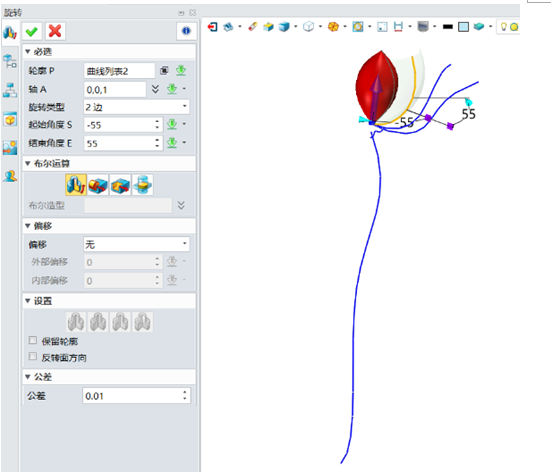
Task: Click green pick arrow for 轮廓 P
Action: (x=181, y=70)
